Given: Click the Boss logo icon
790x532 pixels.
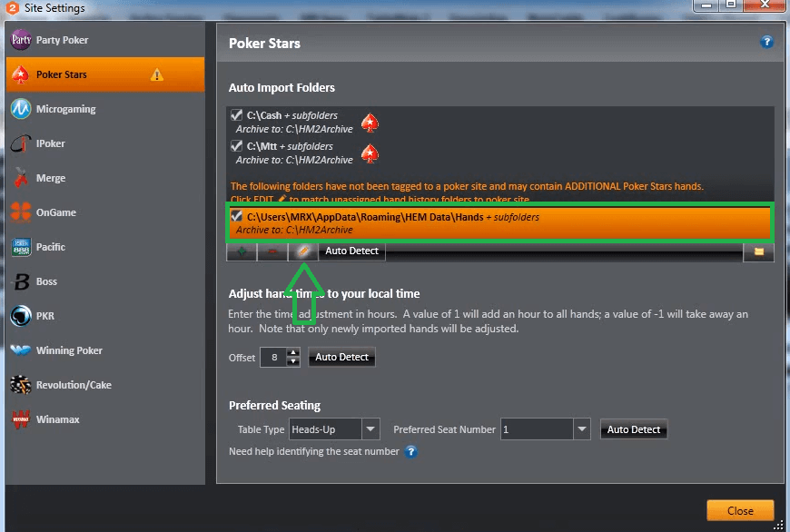Looking at the screenshot, I should [21, 281].
